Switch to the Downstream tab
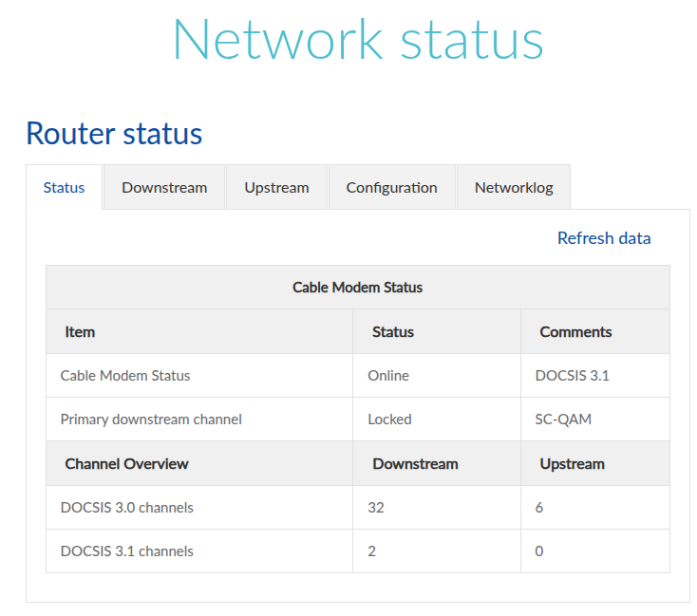This screenshot has height=616, width=697. [164, 187]
